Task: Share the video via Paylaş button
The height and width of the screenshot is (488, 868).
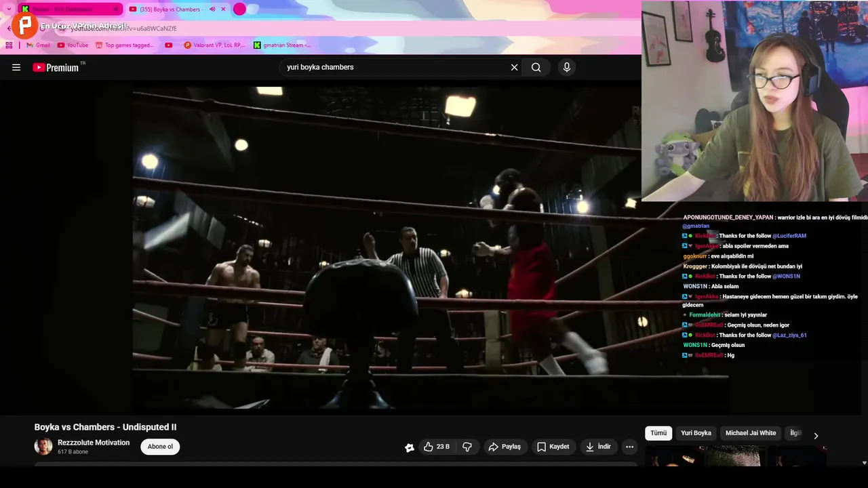Action: coord(505,447)
